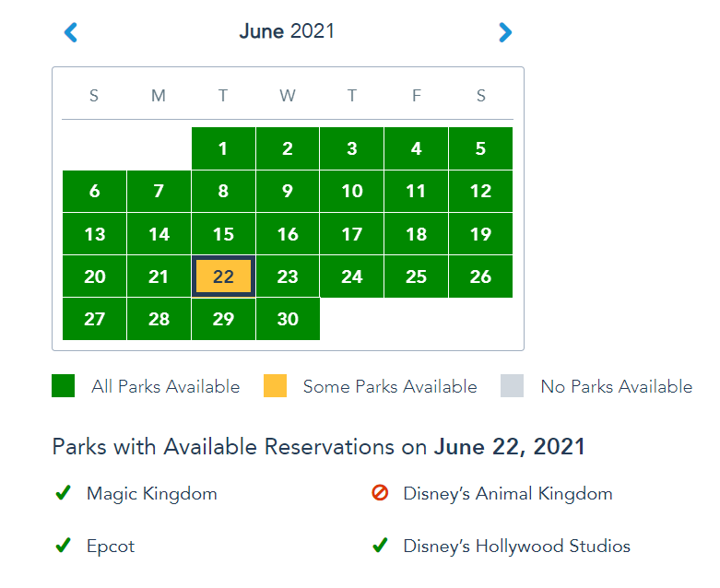Click the June 2021 month heading
Viewport: 720px width, 588px height.
click(x=287, y=31)
